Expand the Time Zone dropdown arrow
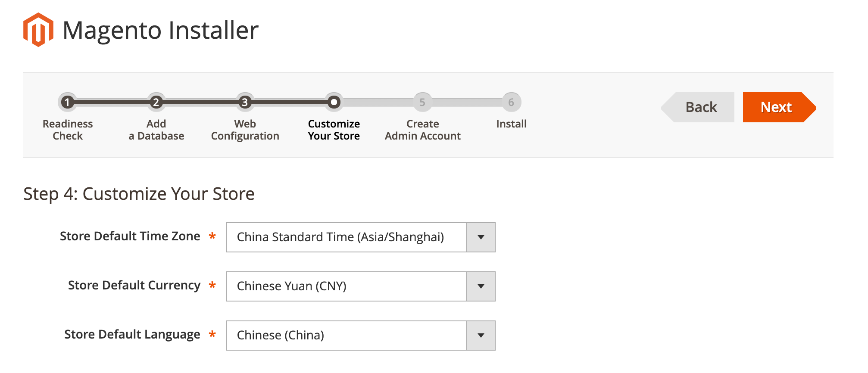Screen dimensions: 868x373 tap(481, 237)
